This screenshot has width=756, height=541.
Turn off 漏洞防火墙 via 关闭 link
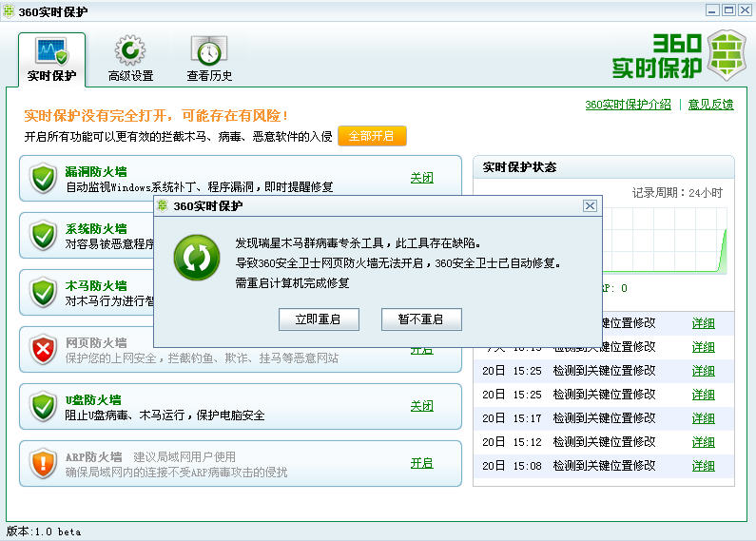pos(422,178)
